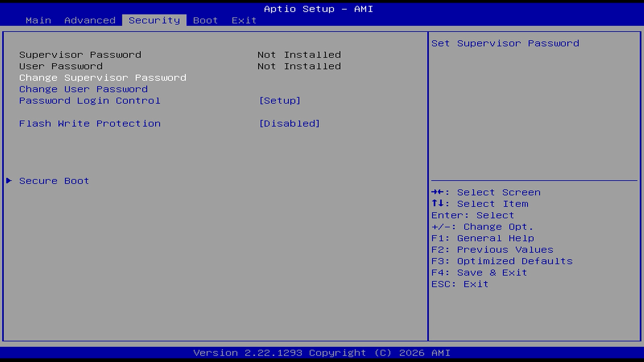Select the Security tab
This screenshot has height=362, width=644.
pyautogui.click(x=154, y=20)
